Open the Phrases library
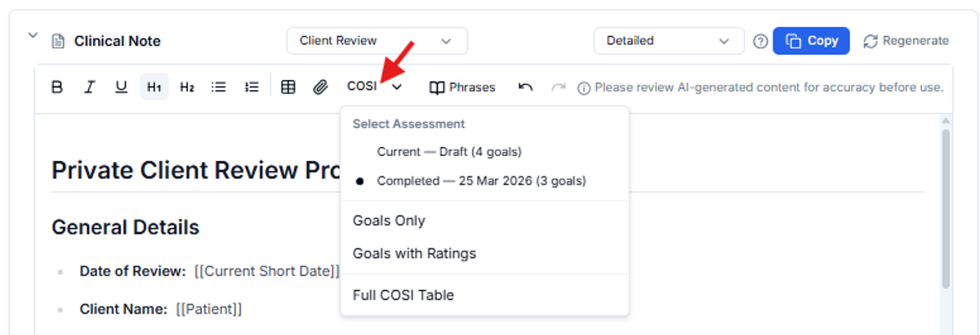The width and height of the screenshot is (980, 335). [463, 87]
